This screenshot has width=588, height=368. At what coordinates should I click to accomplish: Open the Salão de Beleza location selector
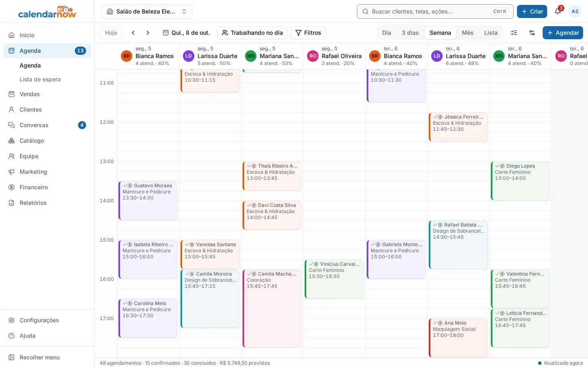click(147, 11)
